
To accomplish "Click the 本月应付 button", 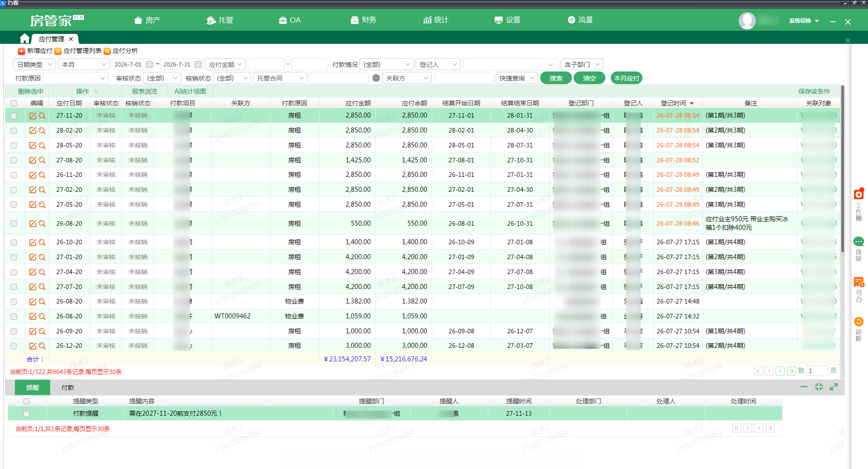I will click(x=627, y=78).
